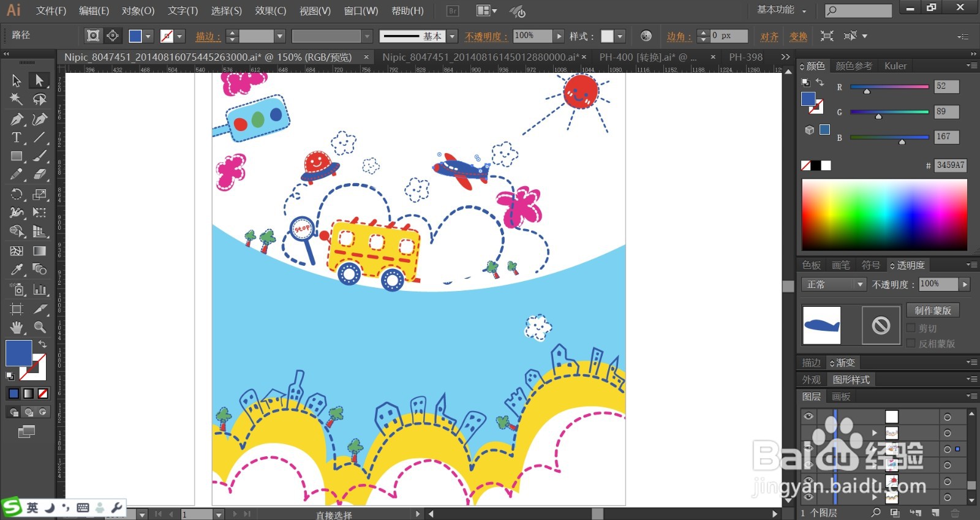This screenshot has width=980, height=520.
Task: Select the Magic Wand tool
Action: pos(17,99)
